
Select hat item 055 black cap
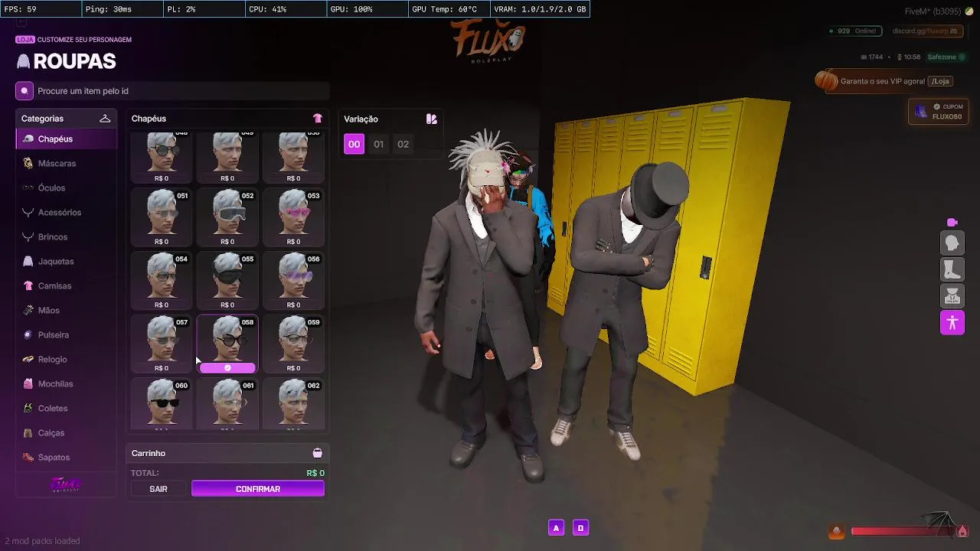tap(227, 281)
